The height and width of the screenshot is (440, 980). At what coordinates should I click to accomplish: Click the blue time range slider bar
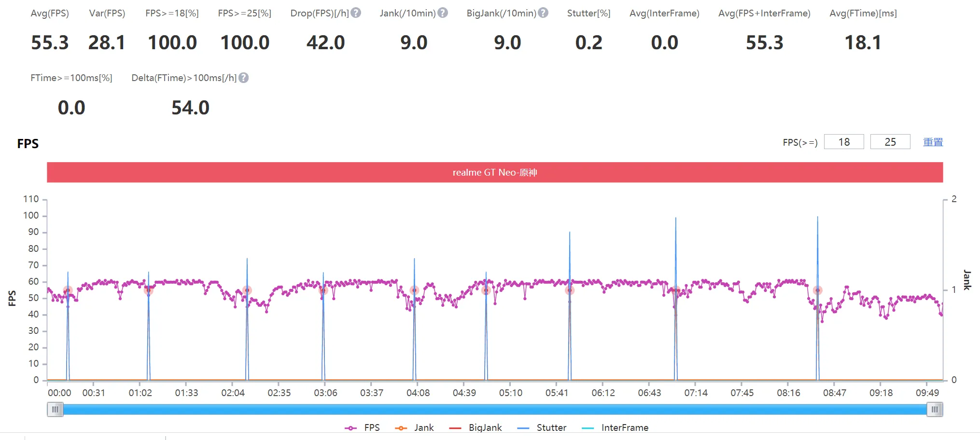[x=495, y=410]
